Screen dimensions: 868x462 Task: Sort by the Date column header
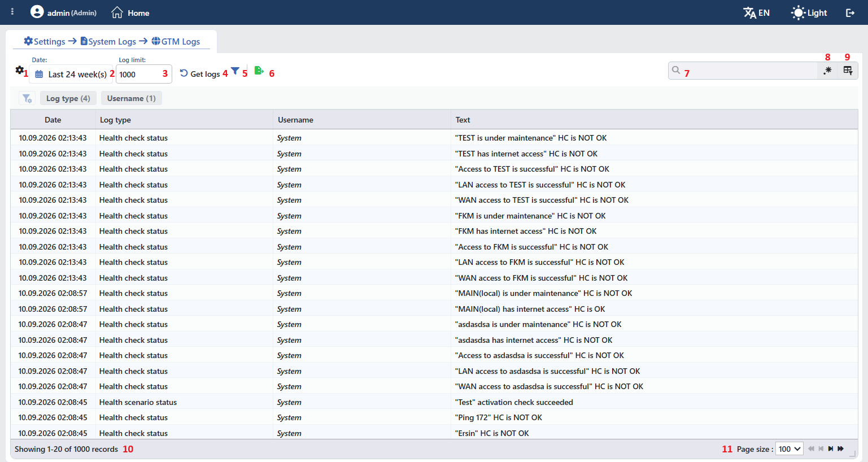click(x=53, y=120)
